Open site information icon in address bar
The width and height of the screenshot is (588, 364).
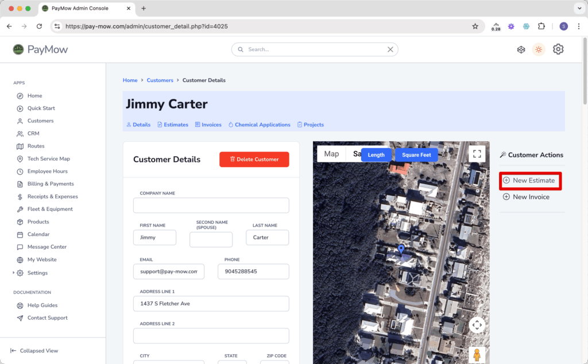(57, 26)
